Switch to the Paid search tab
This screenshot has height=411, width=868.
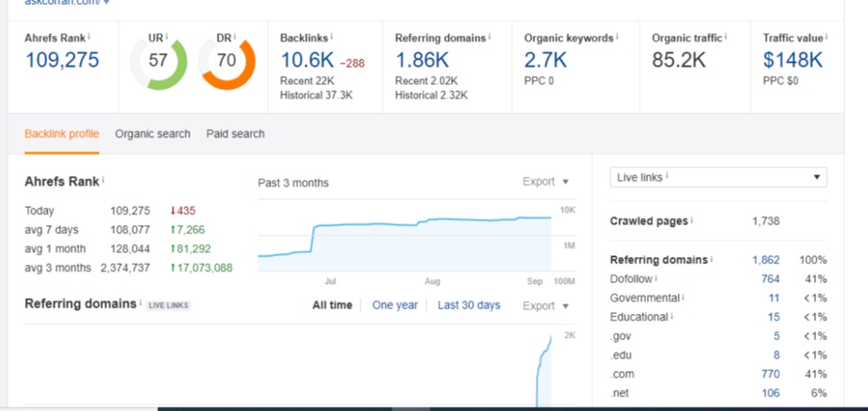pyautogui.click(x=235, y=134)
